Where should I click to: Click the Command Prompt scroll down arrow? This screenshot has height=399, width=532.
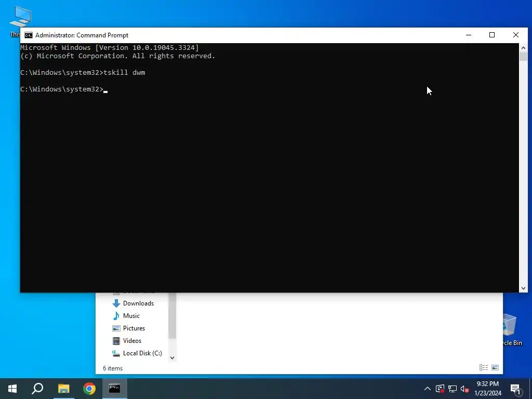coord(523,288)
